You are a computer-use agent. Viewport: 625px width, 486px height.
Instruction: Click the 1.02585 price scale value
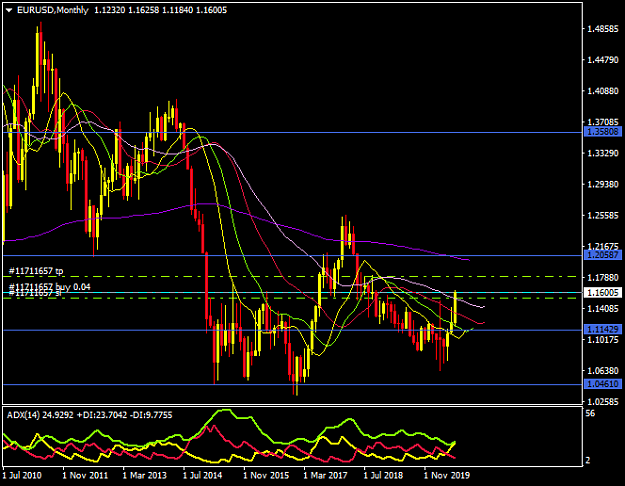pyautogui.click(x=603, y=401)
